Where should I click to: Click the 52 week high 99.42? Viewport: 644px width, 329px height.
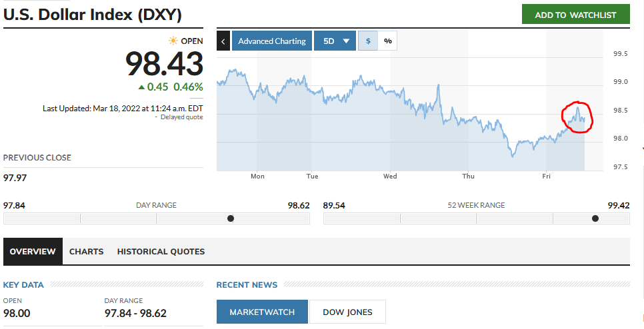(619, 205)
